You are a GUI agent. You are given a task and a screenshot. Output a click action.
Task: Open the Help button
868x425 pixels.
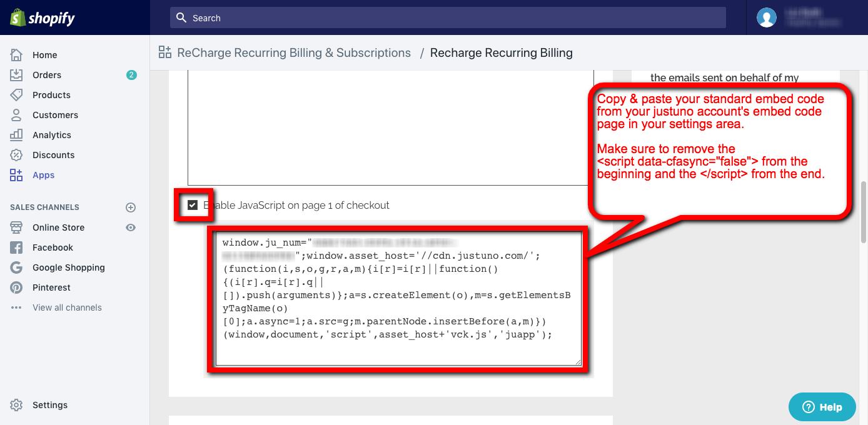tap(822, 407)
